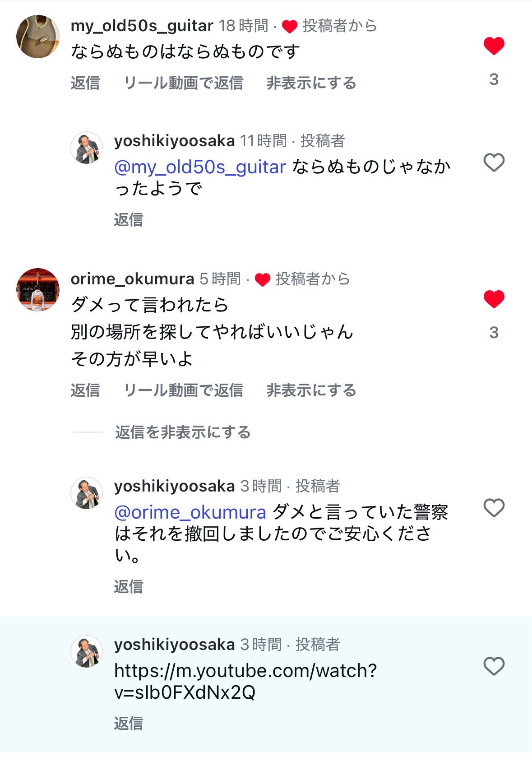
Task: Like yoshikiyoosaka's reply to my_old50s_guitar
Action: pos(494,162)
